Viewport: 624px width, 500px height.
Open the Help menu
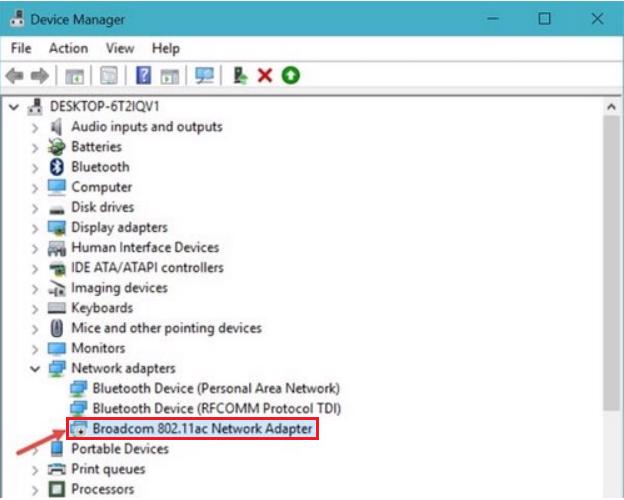click(x=166, y=49)
